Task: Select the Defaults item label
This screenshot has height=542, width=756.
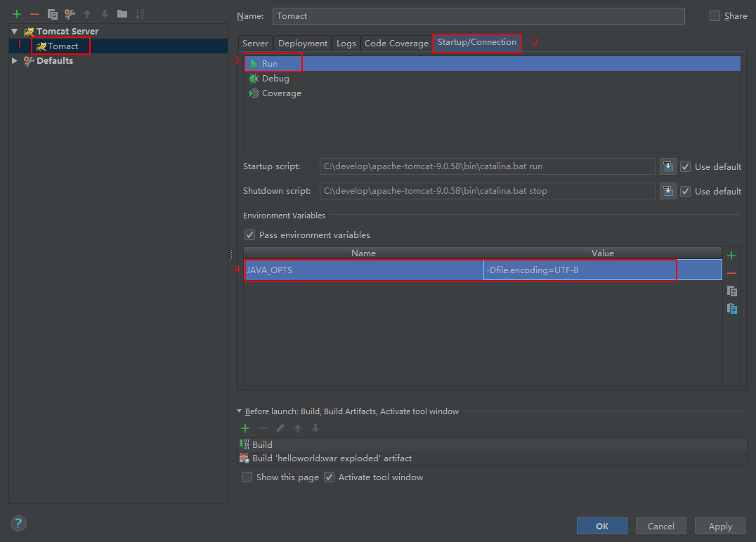Action: 55,60
